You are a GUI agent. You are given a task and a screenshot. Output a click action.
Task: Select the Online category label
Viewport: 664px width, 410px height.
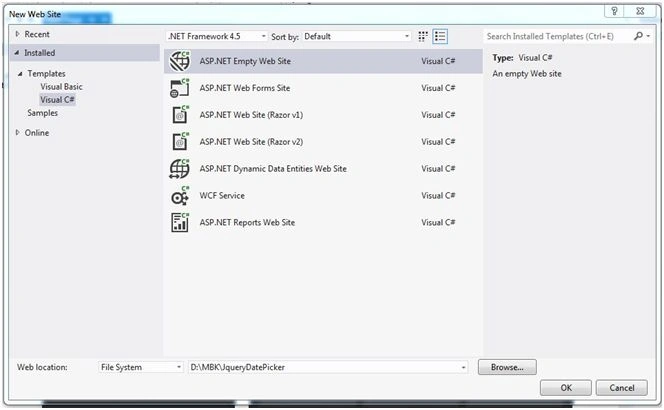tap(36, 133)
